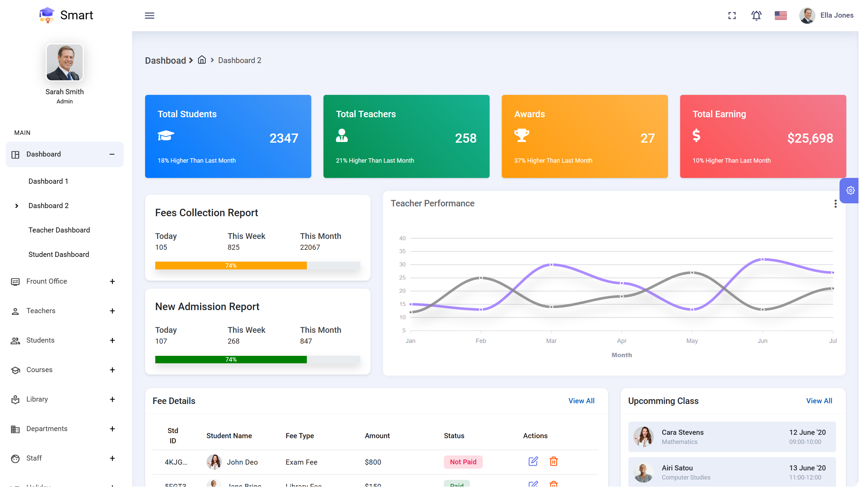868x488 pixels.
Task: Click View All in Upcomming Class
Action: (x=819, y=401)
